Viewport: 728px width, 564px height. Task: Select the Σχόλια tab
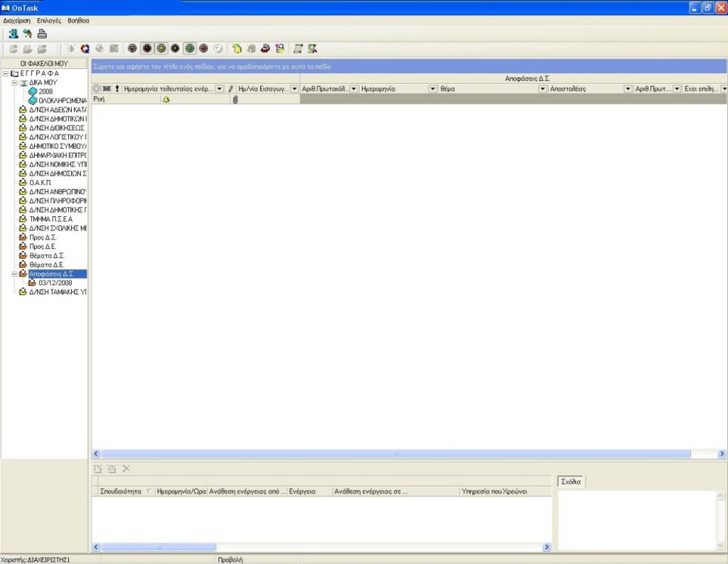point(571,481)
